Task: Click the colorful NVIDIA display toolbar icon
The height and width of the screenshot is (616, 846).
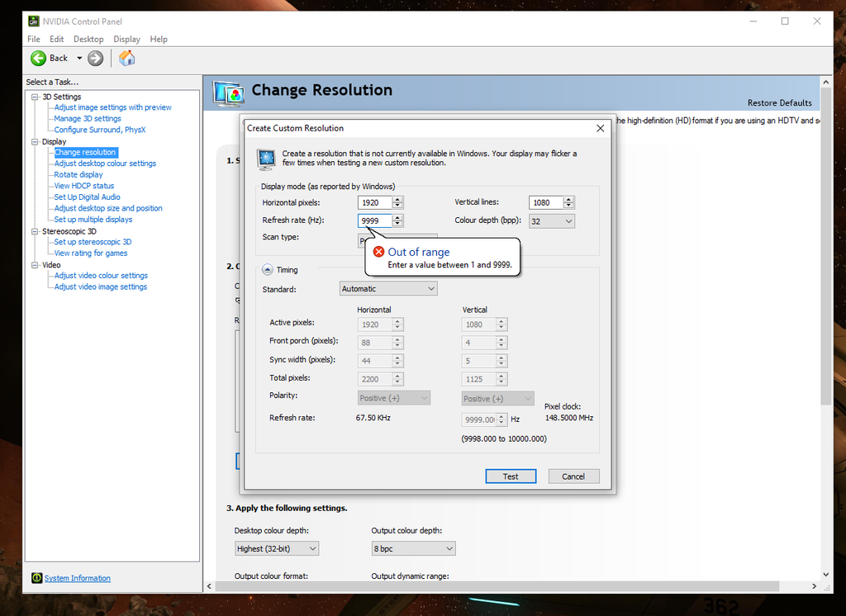Action: [126, 58]
